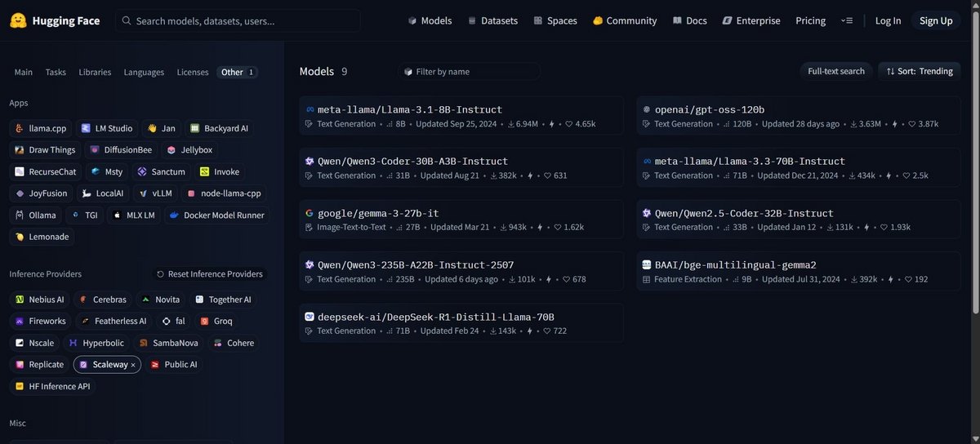This screenshot has height=444, width=980.
Task: Open Qwen/Qwen3-Coder-30B-A3B-Instruct model
Action: pyautogui.click(x=461, y=167)
